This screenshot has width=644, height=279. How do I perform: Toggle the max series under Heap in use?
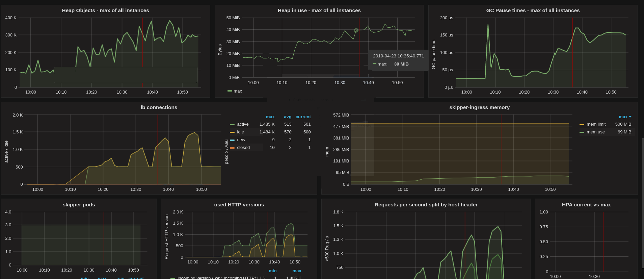238,91
